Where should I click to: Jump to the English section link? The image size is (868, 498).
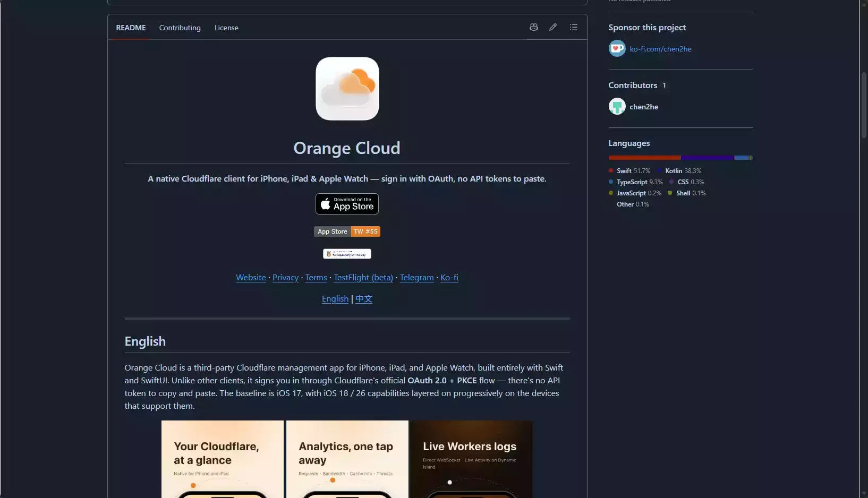point(335,298)
